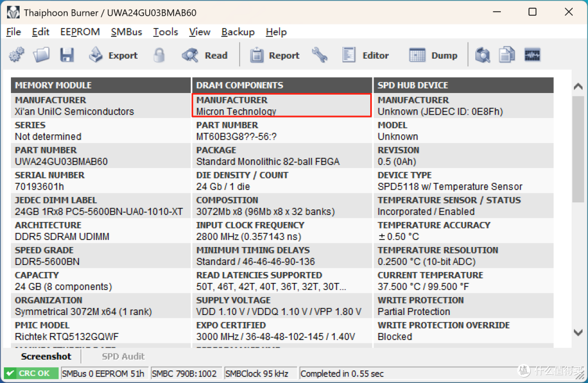The height and width of the screenshot is (383, 588).
Task: Switch to the Screenshot tab
Action: click(46, 356)
